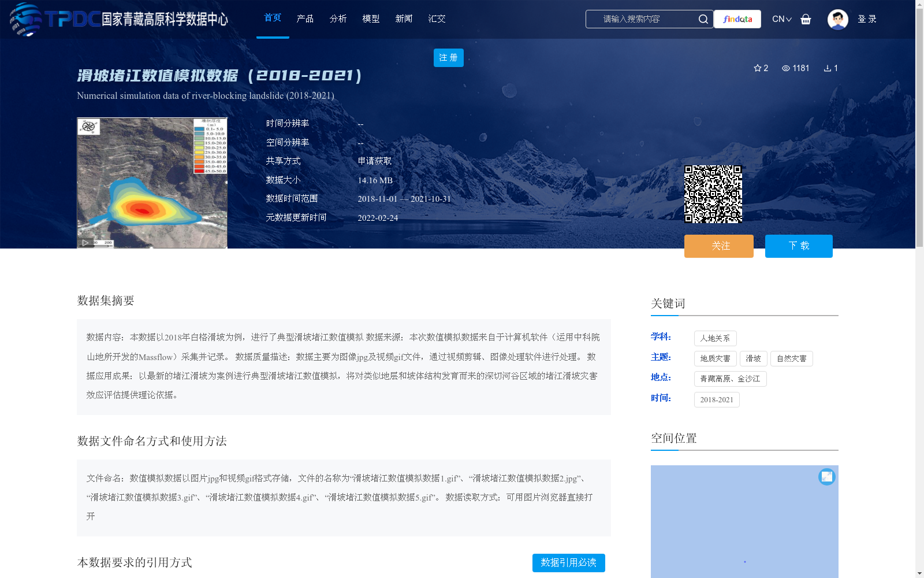Open the 产品 menu item

pyautogui.click(x=305, y=18)
